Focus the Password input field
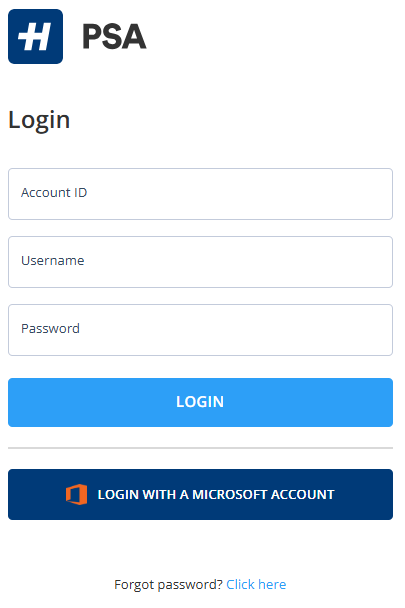This screenshot has width=405, height=608. tap(200, 330)
